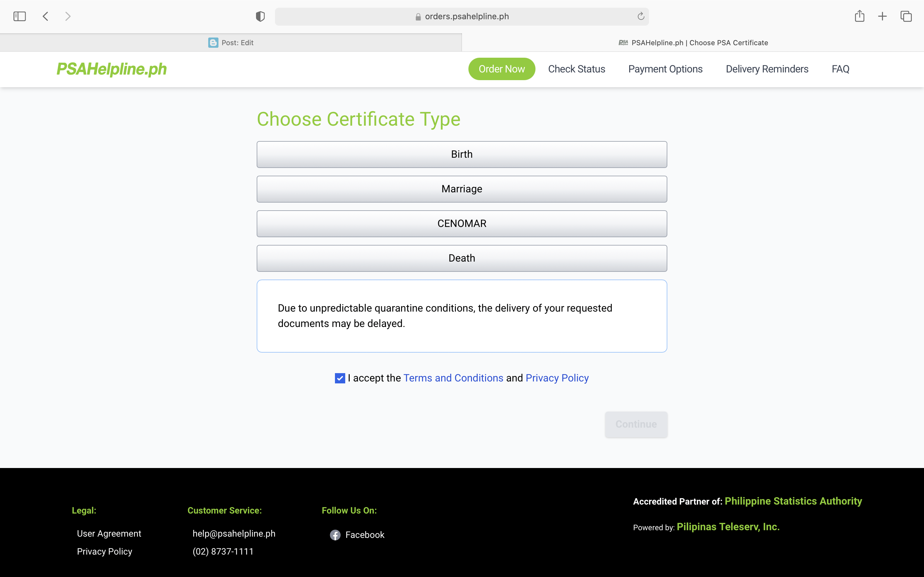Click the help@psahelpline.ph email link
Viewport: 924px width, 577px height.
pyautogui.click(x=234, y=533)
